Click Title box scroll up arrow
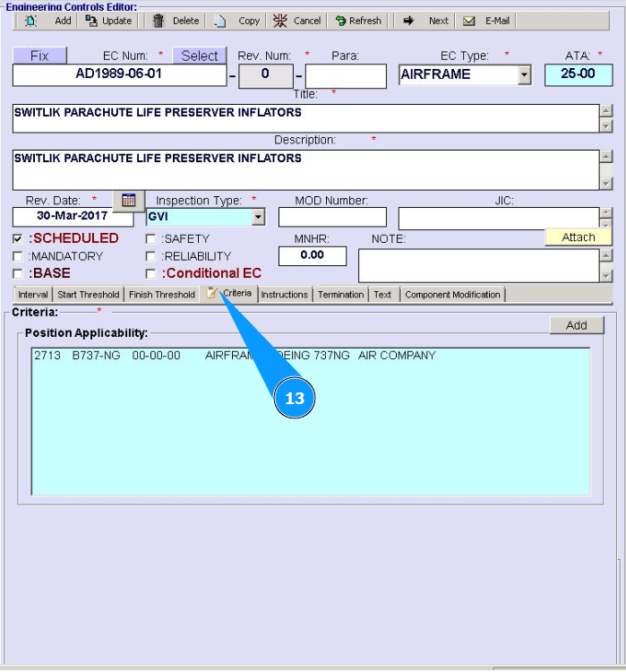This screenshot has height=672, width=626. (x=606, y=111)
